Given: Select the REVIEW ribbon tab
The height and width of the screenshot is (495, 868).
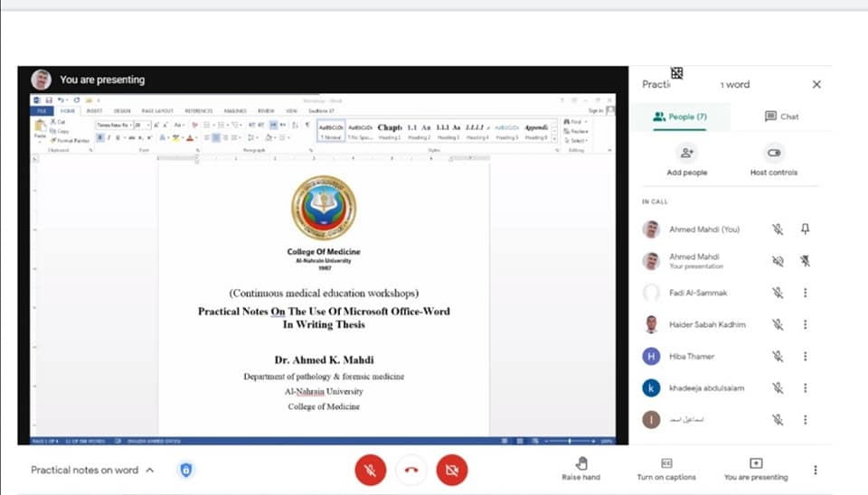Looking at the screenshot, I should click(x=266, y=111).
